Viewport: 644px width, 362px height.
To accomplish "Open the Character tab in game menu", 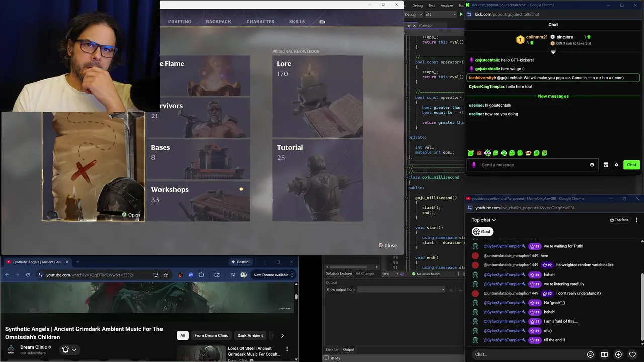I will pos(260,22).
